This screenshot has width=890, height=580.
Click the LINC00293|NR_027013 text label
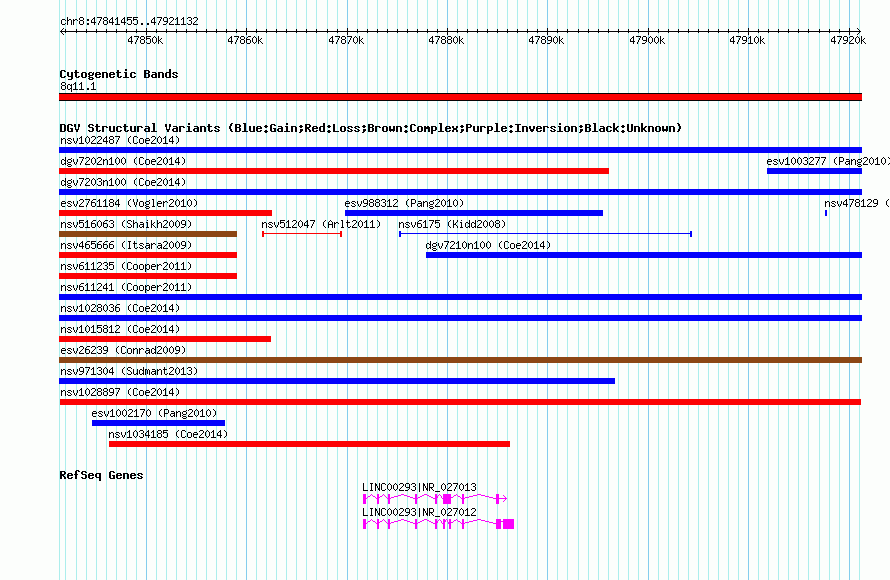419,487
